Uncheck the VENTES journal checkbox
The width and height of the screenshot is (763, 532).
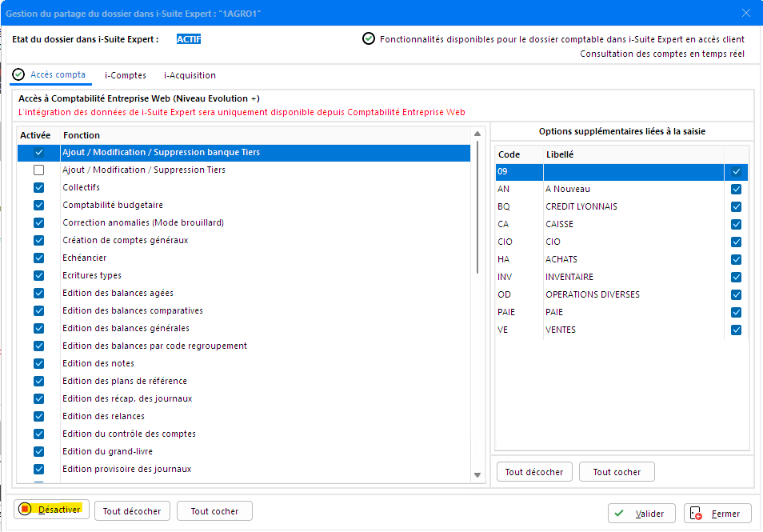pos(736,330)
